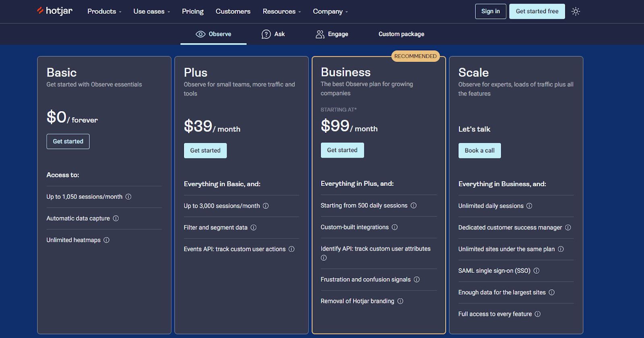The height and width of the screenshot is (338, 644).
Task: Select the Observe tab
Action: pyautogui.click(x=213, y=34)
